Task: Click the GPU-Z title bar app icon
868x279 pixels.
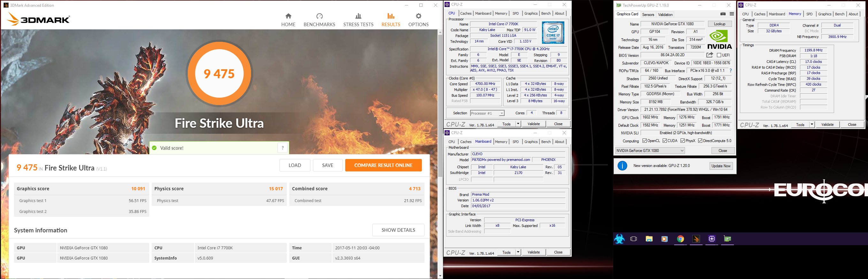Action: pyautogui.click(x=619, y=5)
